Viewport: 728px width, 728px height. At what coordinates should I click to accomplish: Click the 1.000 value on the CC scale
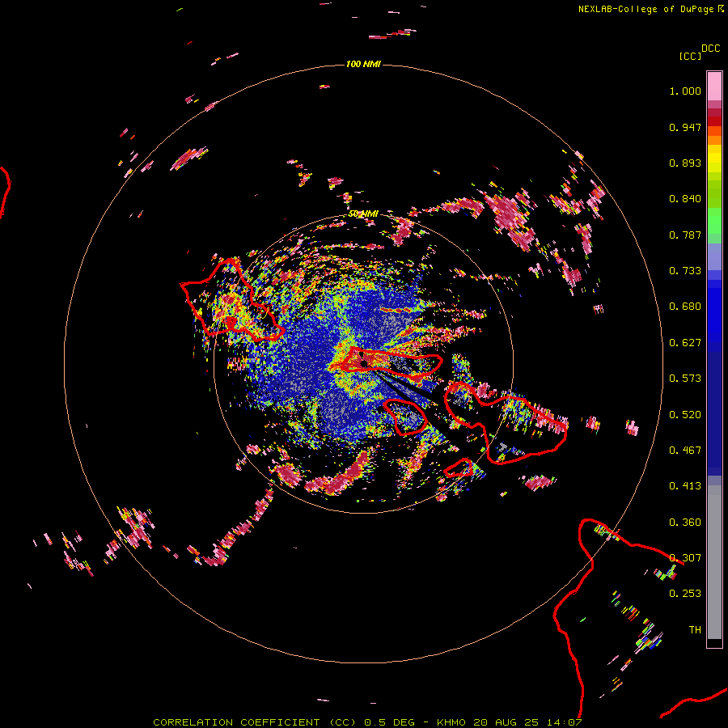click(685, 91)
